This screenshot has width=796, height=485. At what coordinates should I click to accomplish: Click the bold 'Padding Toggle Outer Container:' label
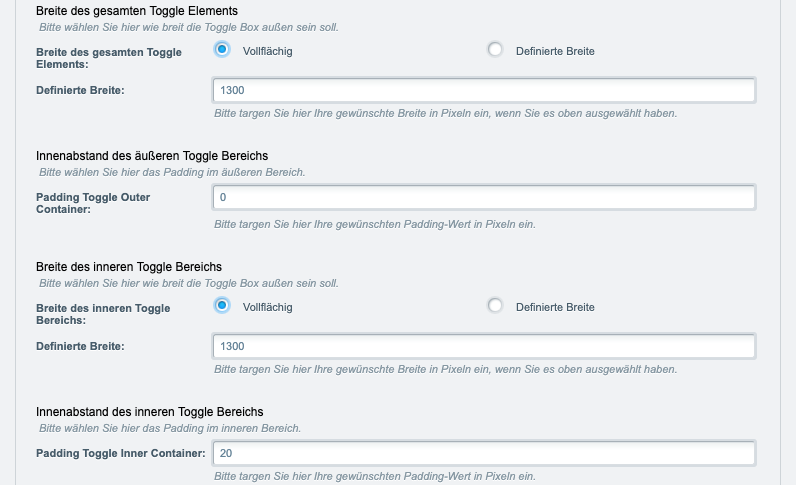tap(93, 203)
